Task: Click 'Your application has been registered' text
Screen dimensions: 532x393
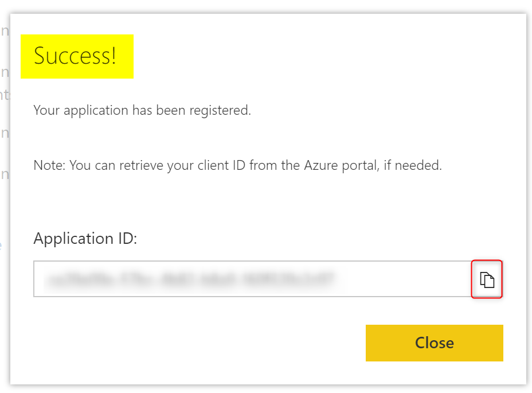Action: pyautogui.click(x=142, y=110)
